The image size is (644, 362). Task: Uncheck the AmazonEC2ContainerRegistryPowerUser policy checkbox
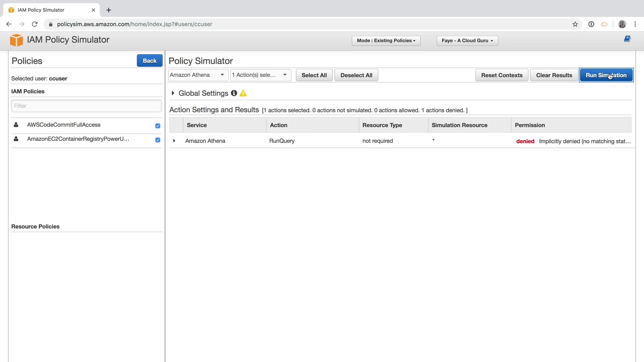(158, 140)
